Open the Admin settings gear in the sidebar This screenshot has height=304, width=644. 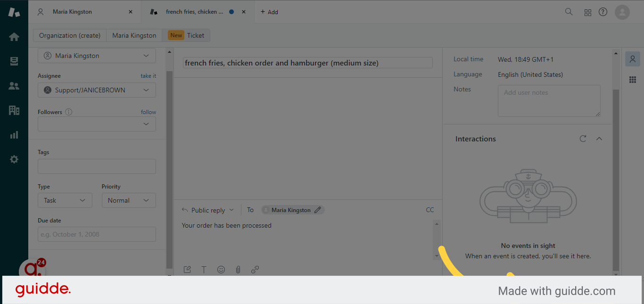[14, 159]
